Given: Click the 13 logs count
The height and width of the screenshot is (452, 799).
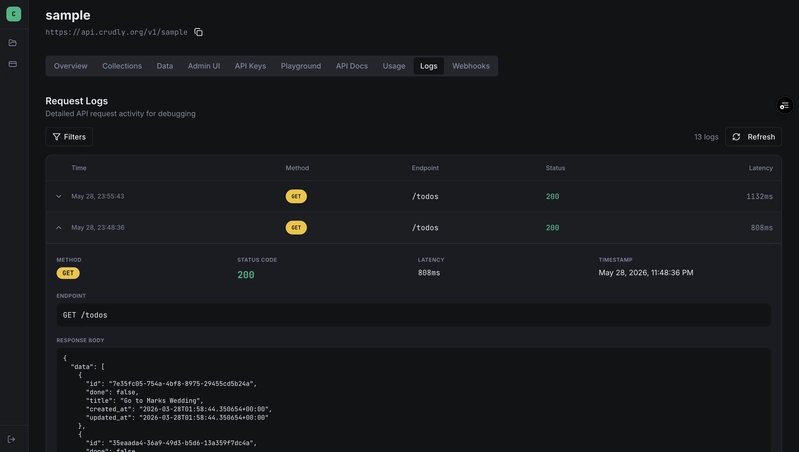Looking at the screenshot, I should pos(706,137).
